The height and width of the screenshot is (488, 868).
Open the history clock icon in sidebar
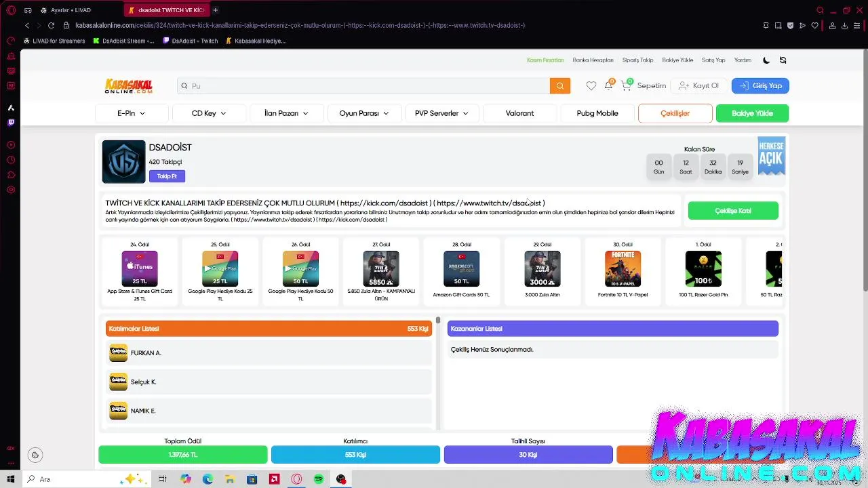[11, 160]
